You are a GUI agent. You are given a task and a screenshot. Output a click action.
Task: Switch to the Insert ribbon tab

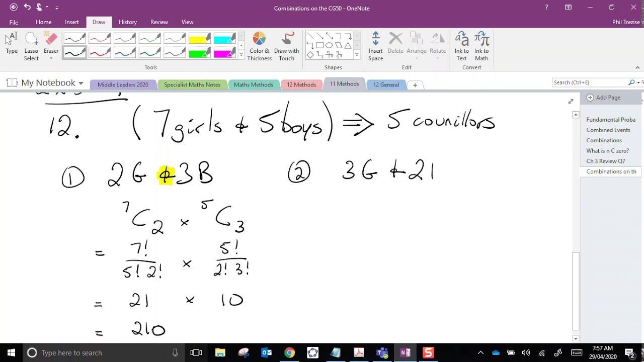tap(72, 22)
